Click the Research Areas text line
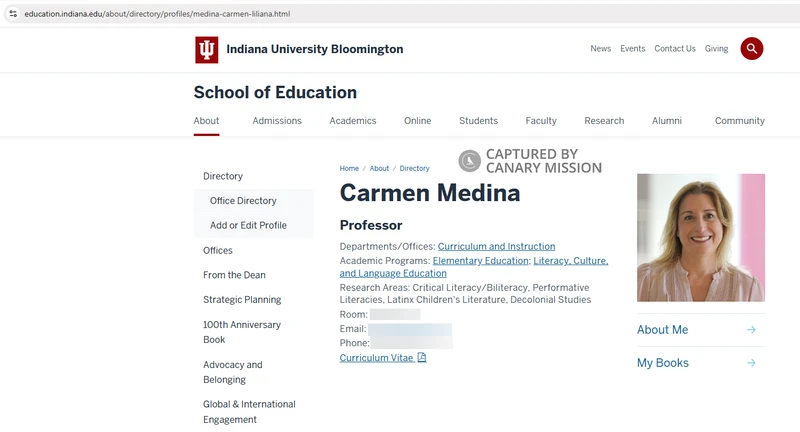The height and width of the screenshot is (432, 800). click(465, 294)
